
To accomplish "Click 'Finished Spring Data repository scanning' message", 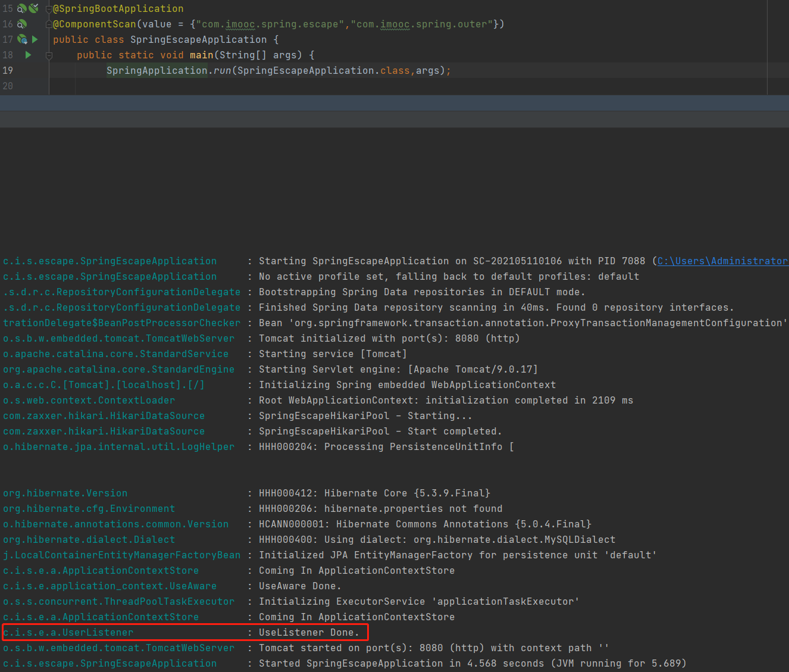I will tap(496, 307).
